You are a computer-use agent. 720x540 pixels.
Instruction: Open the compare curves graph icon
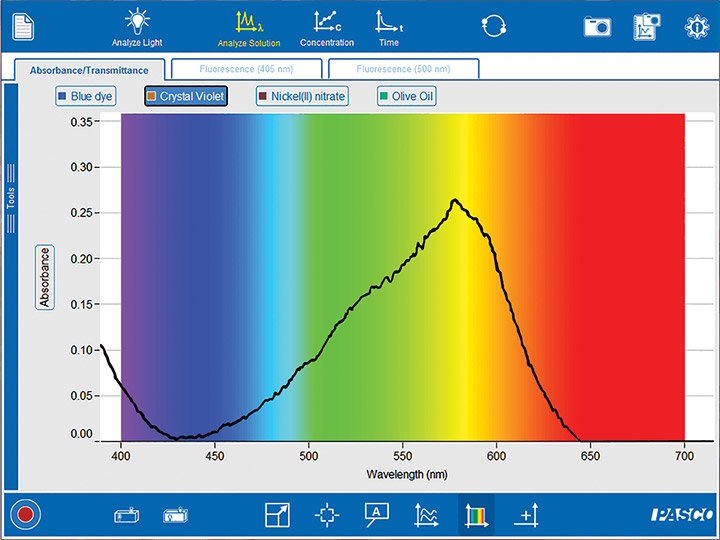[426, 515]
